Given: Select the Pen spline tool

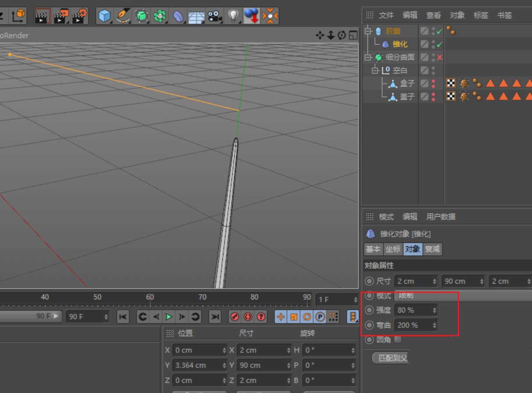Looking at the screenshot, I should [x=123, y=16].
